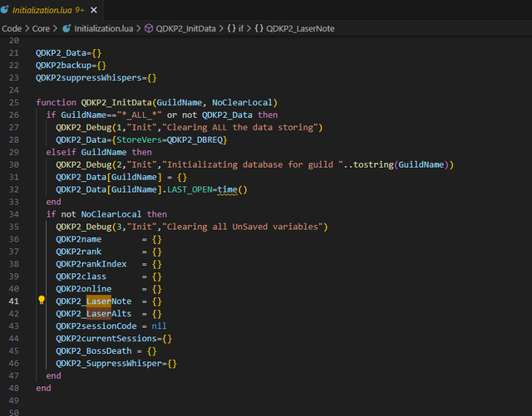Close the Initialization.lua tab

[x=94, y=10]
